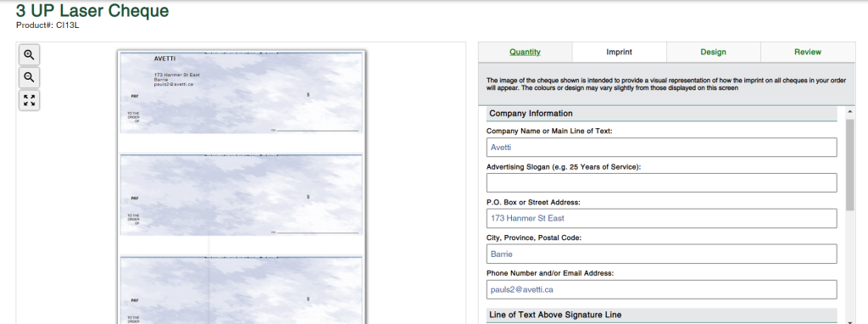
Task: Click the 'Advertising Slogan' field label
Action: point(564,167)
